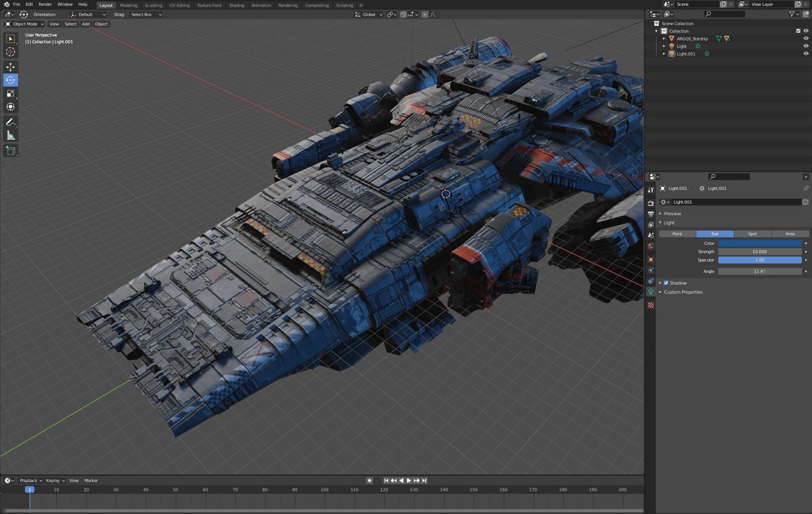
Task: Activate the Scale tool
Action: pyautogui.click(x=11, y=93)
